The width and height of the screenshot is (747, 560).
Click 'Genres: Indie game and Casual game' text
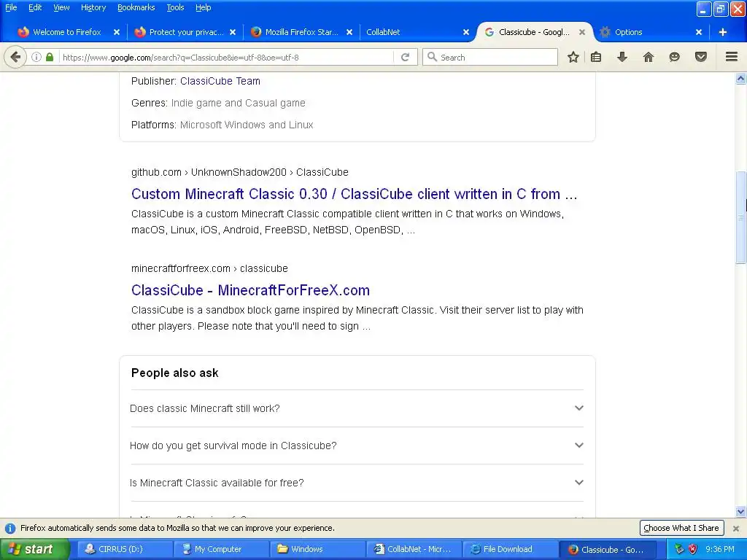(218, 103)
